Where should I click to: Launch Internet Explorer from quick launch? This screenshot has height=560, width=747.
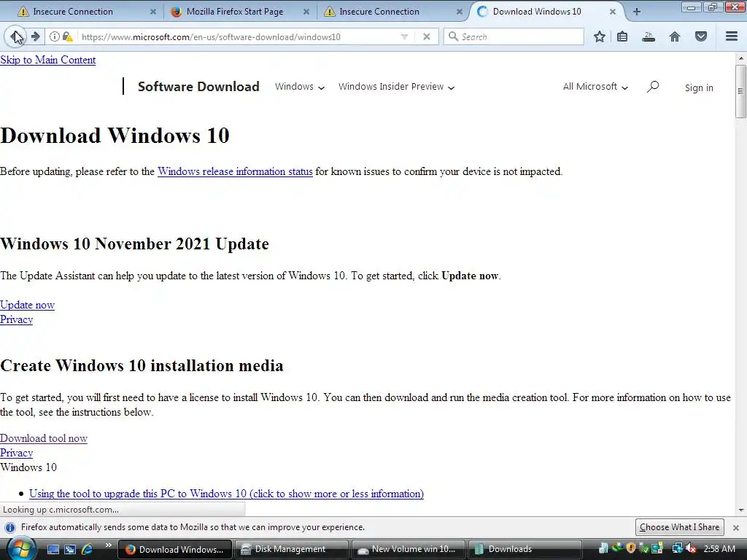click(x=88, y=549)
